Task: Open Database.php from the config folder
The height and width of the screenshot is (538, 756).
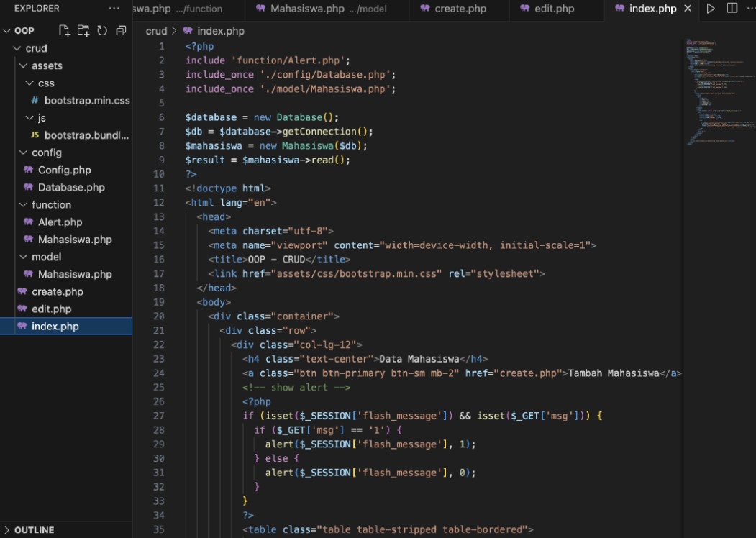Action: [72, 187]
